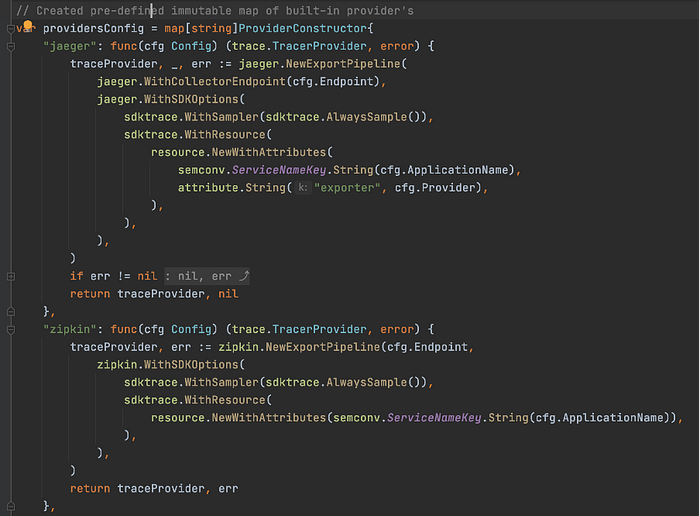Click 'semconv.ServiceNameKey' in the jaeger block
The image size is (700, 516).
coord(252,170)
